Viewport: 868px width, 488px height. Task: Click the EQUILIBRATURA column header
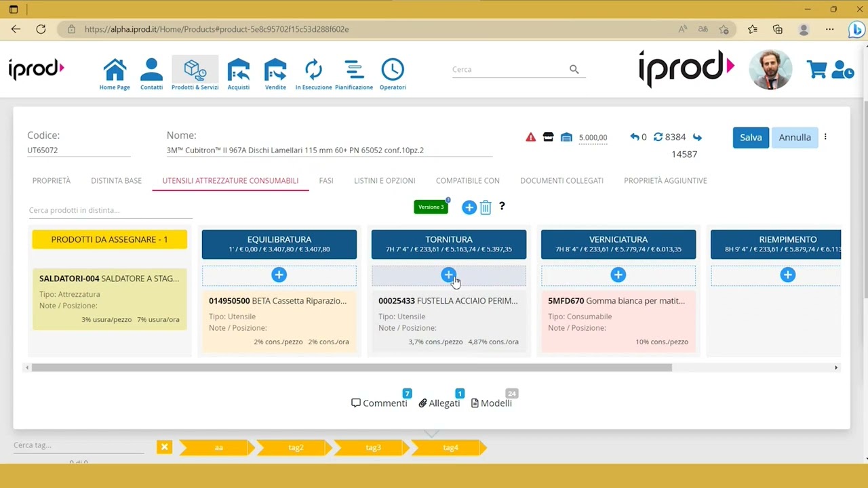click(279, 244)
